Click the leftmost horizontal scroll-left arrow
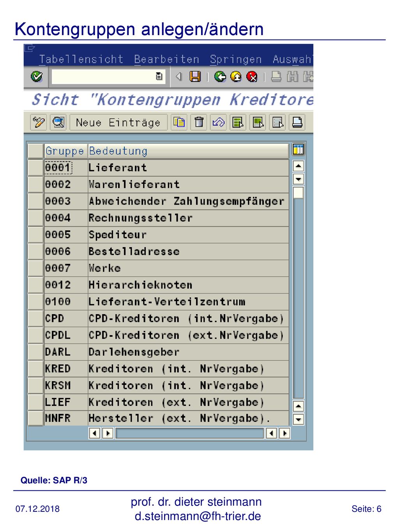The image size is (399, 532). (x=95, y=433)
